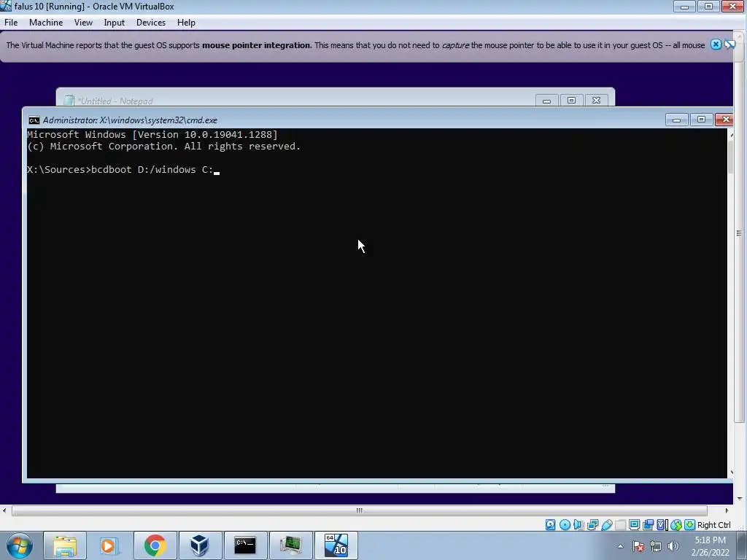Image resolution: width=747 pixels, height=560 pixels.
Task: Click the video capture indicator icon
Action: 648,525
